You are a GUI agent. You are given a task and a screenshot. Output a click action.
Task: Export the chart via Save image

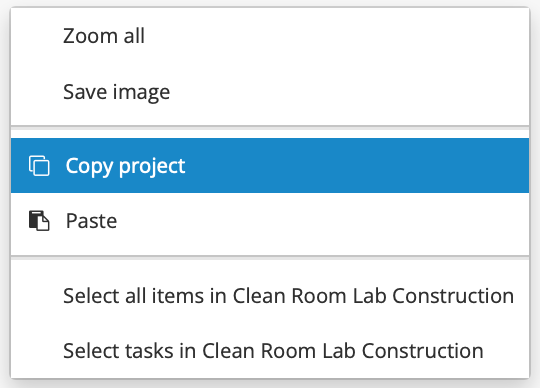click(270, 92)
